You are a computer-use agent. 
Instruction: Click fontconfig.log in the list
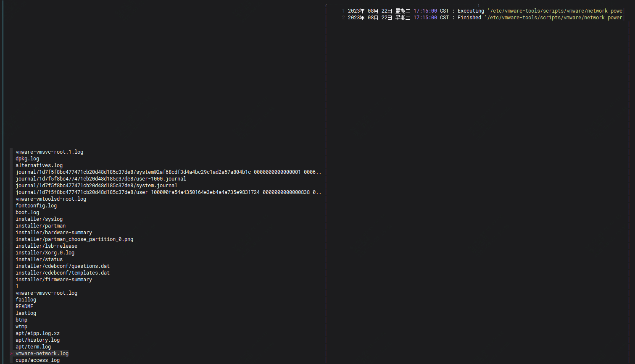(36, 206)
